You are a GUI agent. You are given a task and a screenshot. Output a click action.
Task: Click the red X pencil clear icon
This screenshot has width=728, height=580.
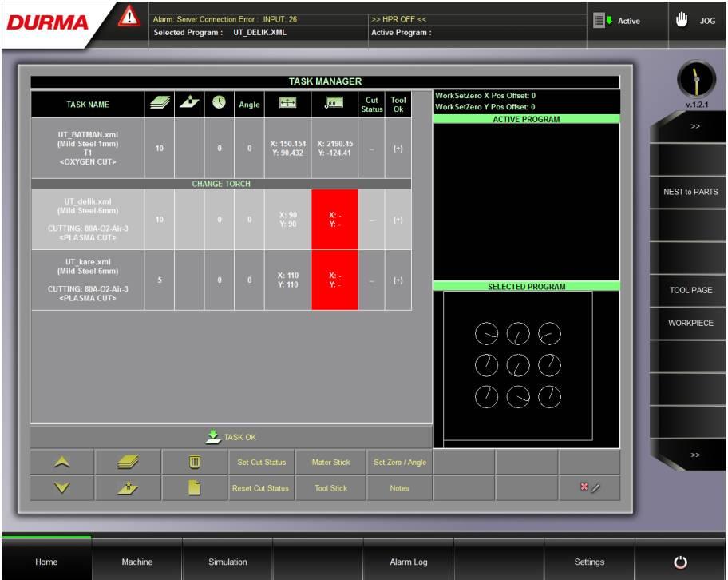coord(589,488)
